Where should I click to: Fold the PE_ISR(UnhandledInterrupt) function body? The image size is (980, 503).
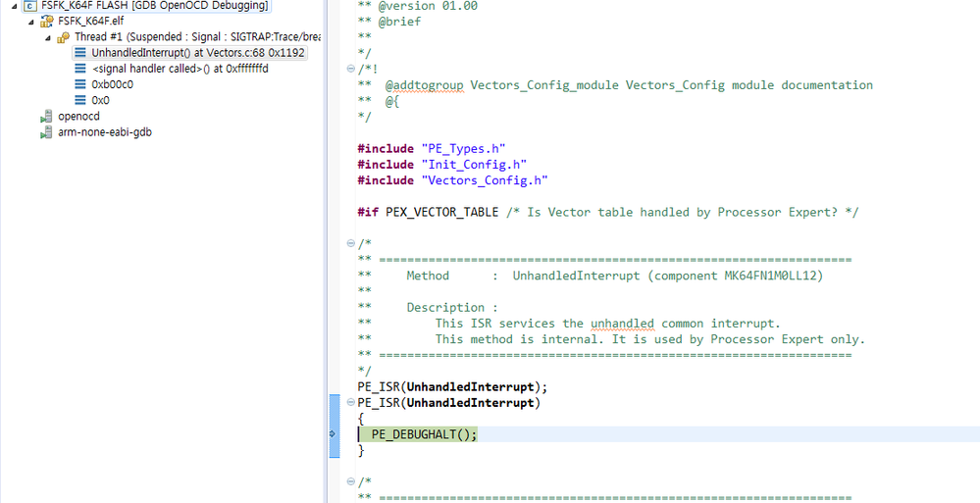[350, 402]
